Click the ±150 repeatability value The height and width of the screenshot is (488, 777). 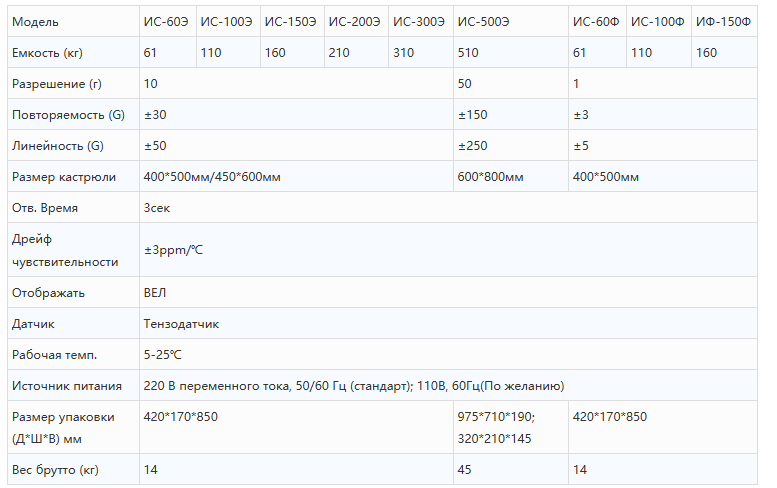[473, 115]
